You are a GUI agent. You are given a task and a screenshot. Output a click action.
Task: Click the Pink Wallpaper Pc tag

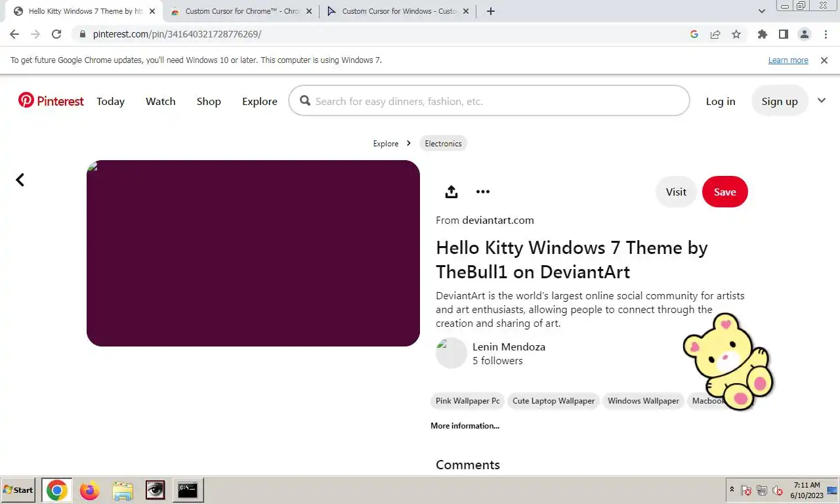tap(468, 401)
